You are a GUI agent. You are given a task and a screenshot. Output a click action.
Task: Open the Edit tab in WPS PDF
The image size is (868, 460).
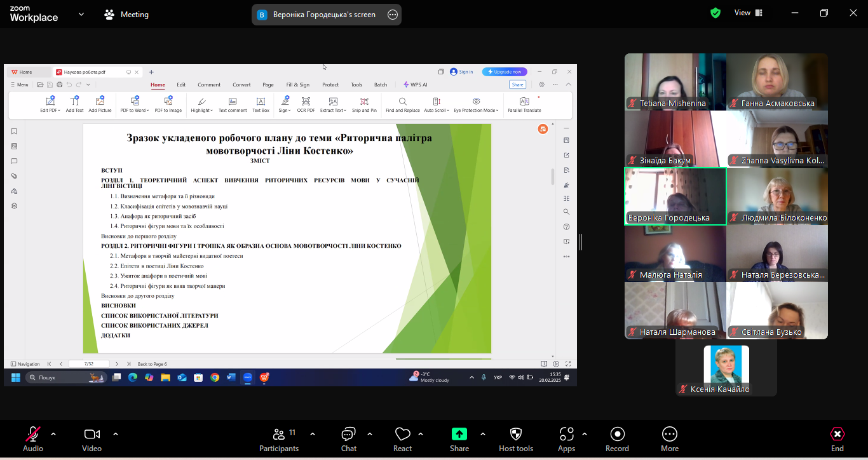(x=181, y=85)
